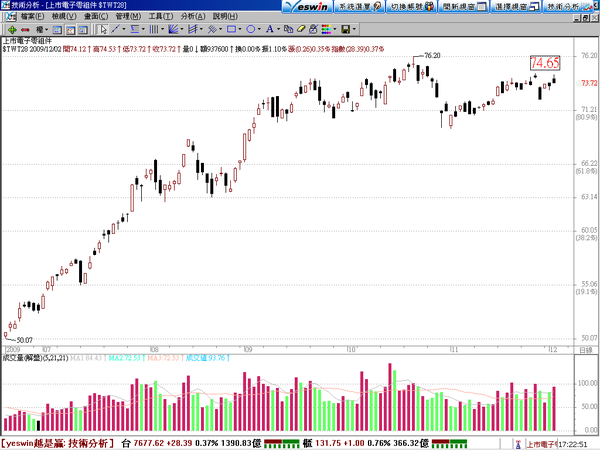Click the 切換帳號 button
Screen dimensions: 600x450
click(411, 7)
